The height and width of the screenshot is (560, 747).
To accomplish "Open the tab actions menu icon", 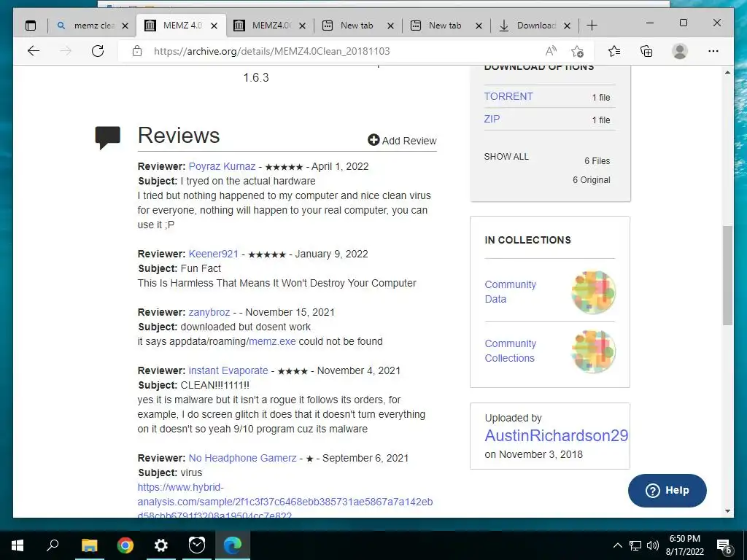I will (x=31, y=26).
